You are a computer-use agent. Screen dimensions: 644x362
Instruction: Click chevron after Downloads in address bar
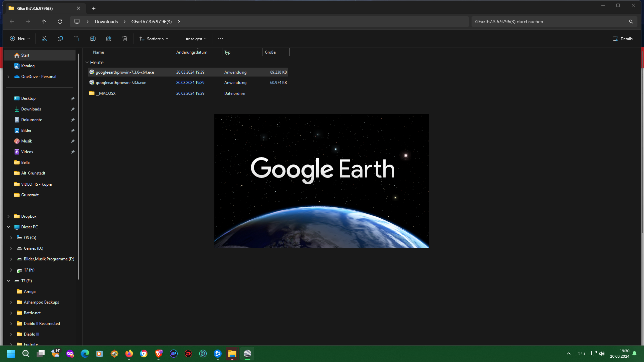pos(125,22)
